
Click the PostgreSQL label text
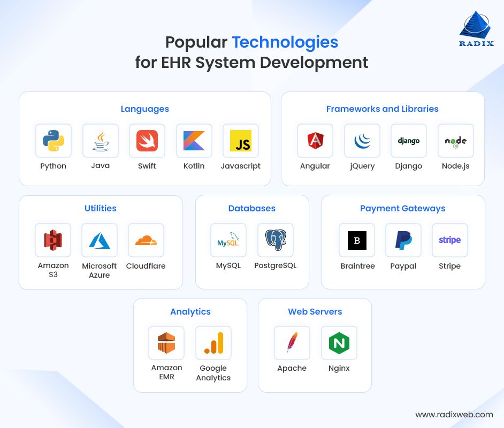tap(276, 266)
